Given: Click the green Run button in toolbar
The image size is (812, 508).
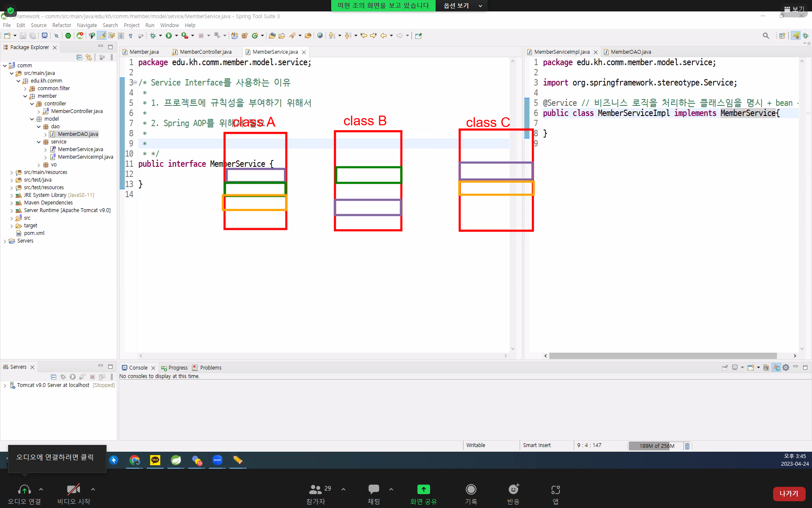Looking at the screenshot, I should (x=169, y=36).
